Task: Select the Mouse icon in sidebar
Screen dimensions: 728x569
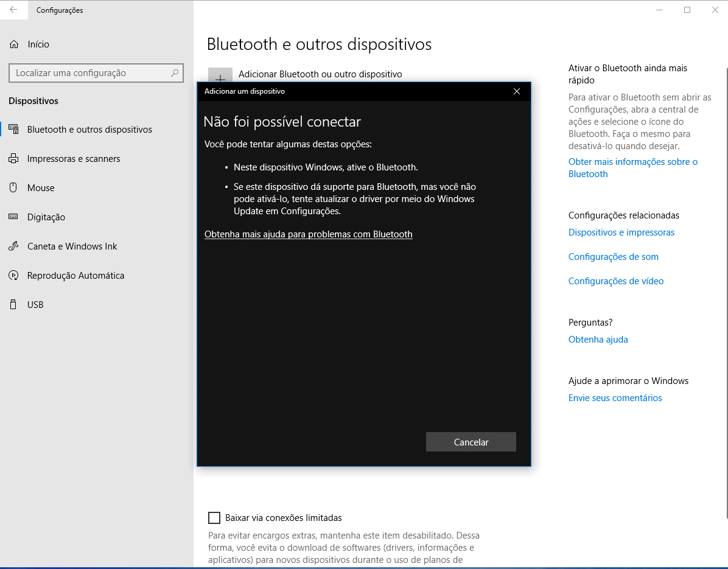Action: click(x=13, y=187)
